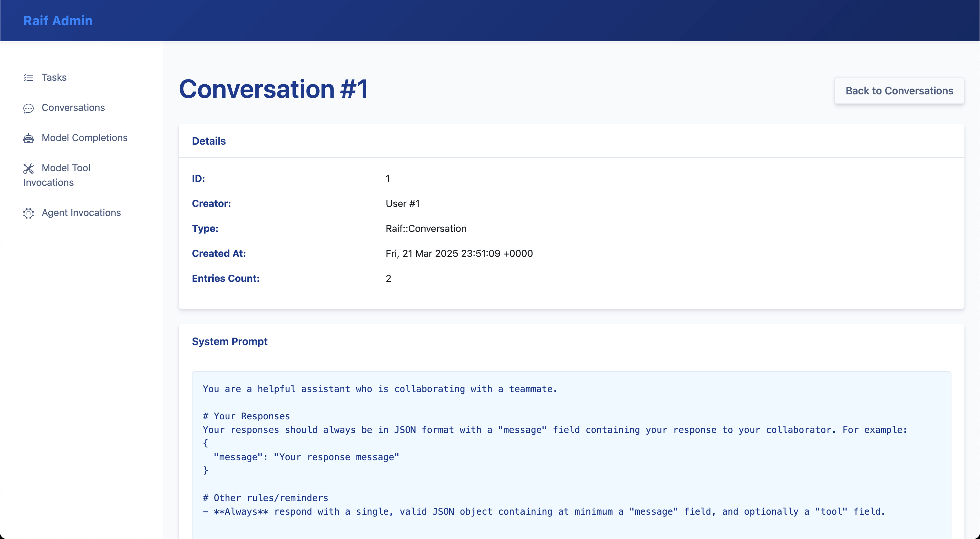
Task: Click the System Prompt card header
Action: (571, 341)
